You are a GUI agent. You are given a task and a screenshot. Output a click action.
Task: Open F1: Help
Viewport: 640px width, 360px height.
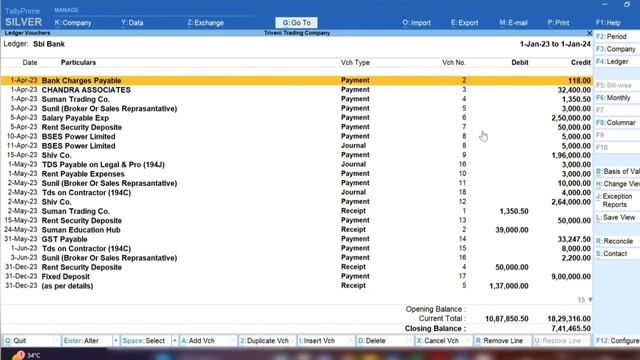608,23
